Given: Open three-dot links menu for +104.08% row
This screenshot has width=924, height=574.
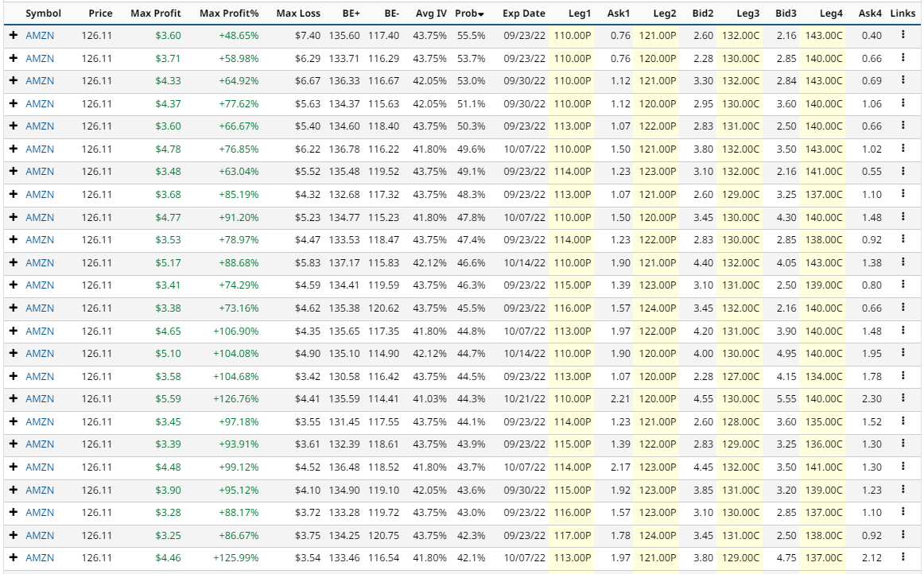Looking at the screenshot, I should tap(903, 353).
